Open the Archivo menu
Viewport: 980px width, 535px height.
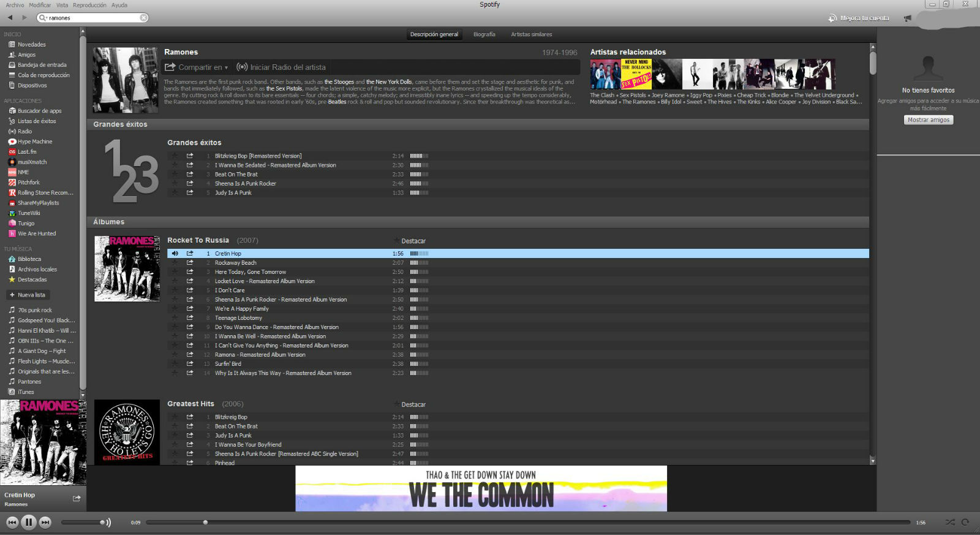point(15,5)
